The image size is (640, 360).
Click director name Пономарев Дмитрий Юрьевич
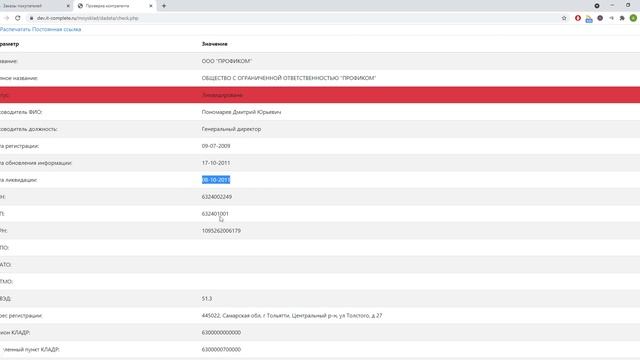click(x=241, y=112)
